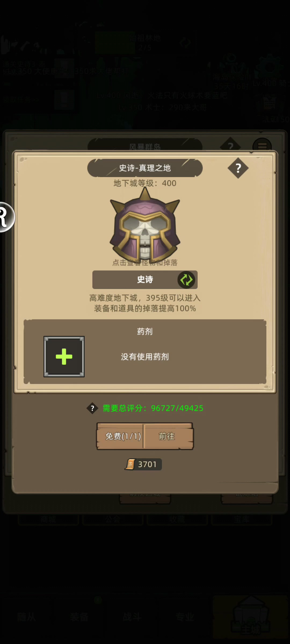Switch difficulty with green cycle arrows
The image size is (290, 644).
tap(186, 280)
